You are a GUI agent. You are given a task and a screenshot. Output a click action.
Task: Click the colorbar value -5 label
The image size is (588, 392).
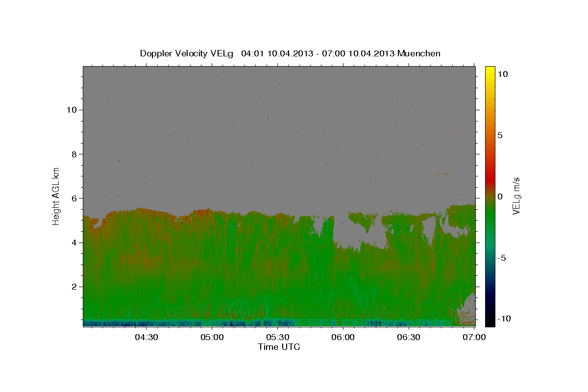501,258
